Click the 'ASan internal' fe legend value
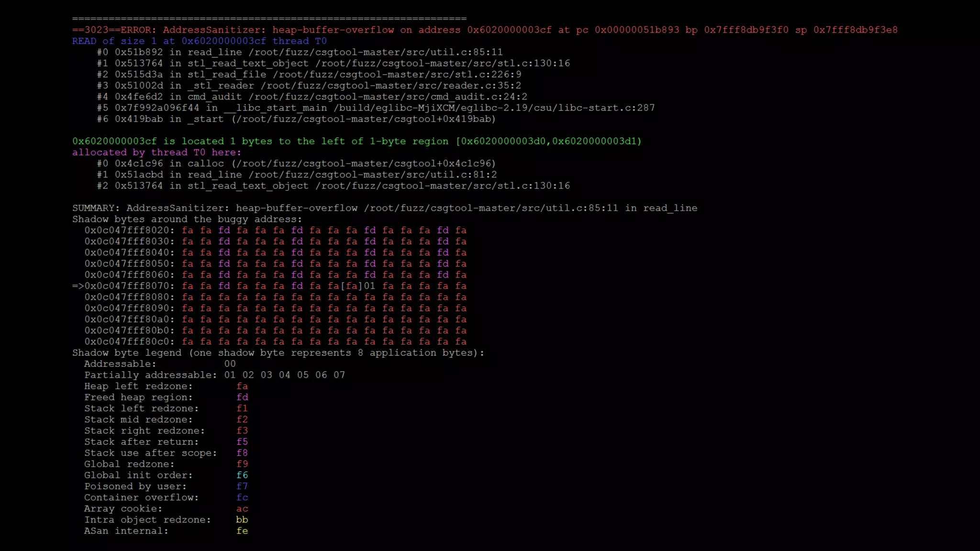 (x=242, y=531)
